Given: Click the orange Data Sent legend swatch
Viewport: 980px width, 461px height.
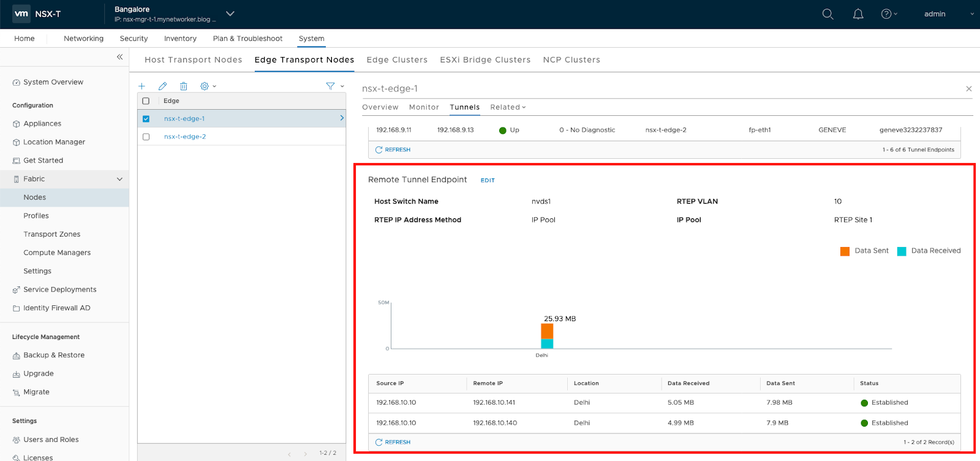Looking at the screenshot, I should 845,251.
